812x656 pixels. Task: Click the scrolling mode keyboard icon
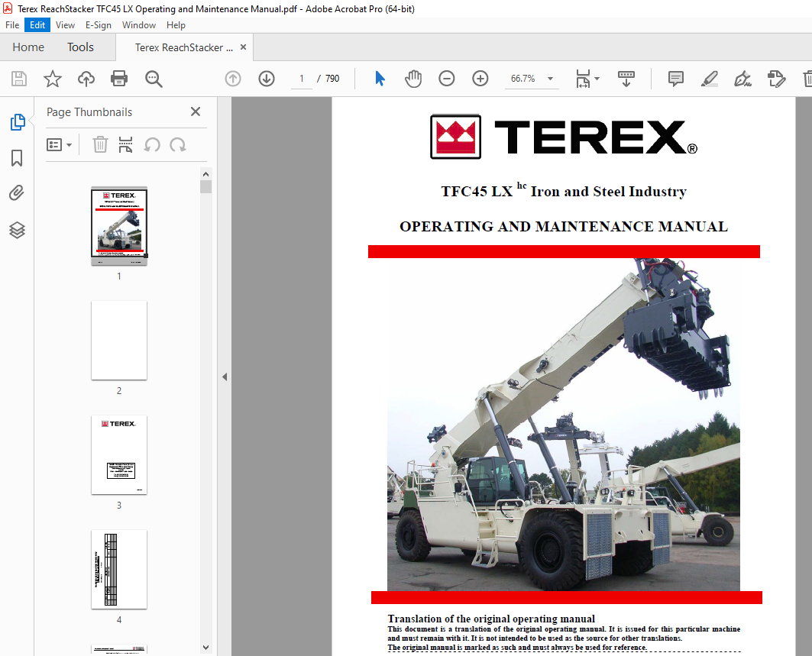(x=626, y=79)
